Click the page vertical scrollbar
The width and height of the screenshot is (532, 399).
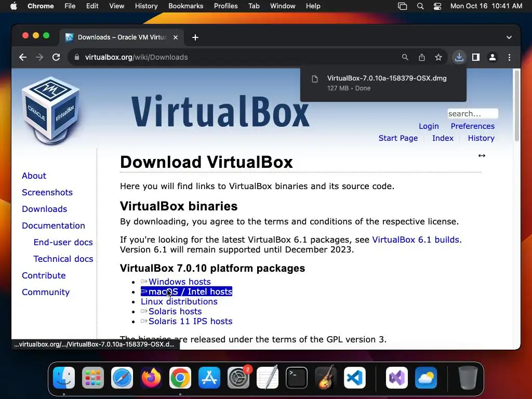[x=517, y=105]
